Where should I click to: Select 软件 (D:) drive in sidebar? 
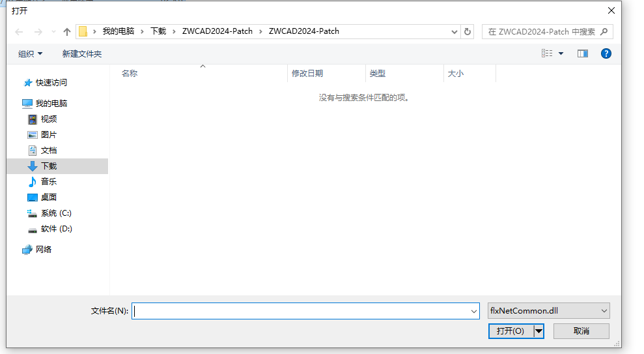[56, 229]
